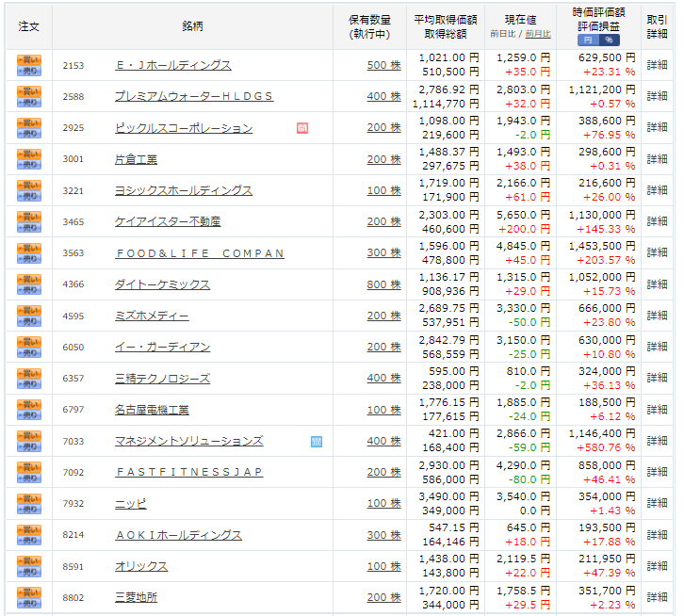Screen dimensions: 684x616
Task: Open 詳細 for 片倉工業 row
Action: tap(657, 159)
